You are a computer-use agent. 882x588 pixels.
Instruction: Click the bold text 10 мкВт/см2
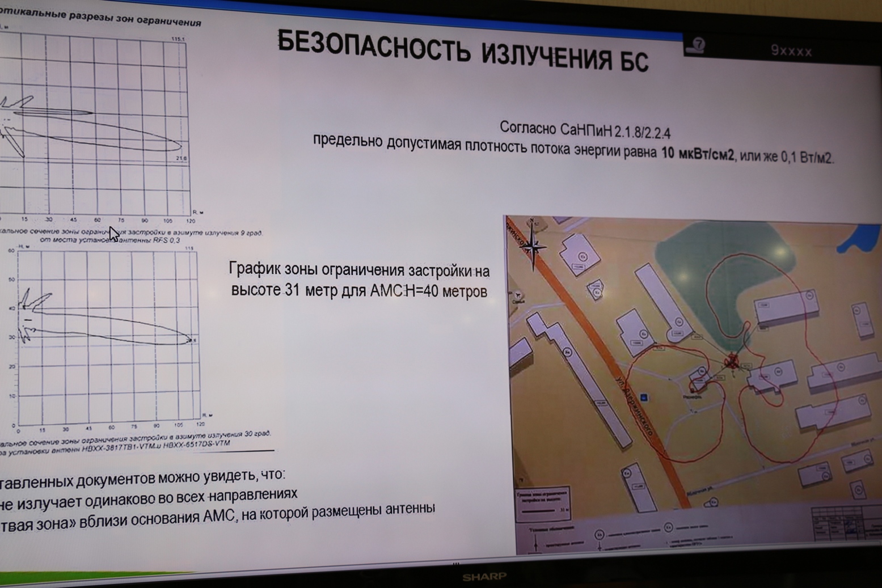click(697, 154)
